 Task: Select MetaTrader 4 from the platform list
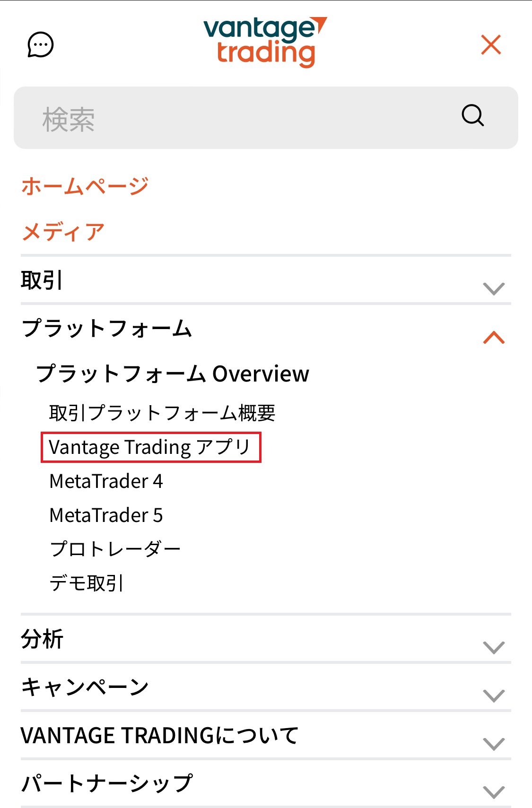point(107,481)
